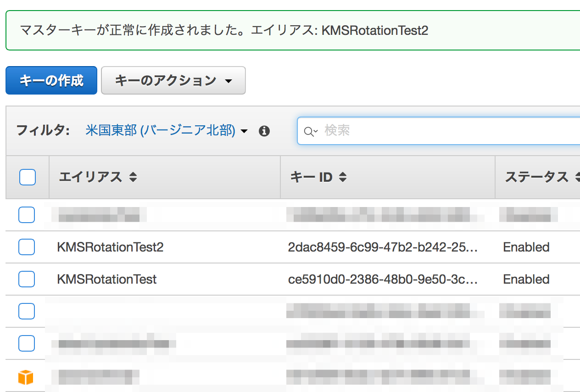Check the checkbox for KMSRotationTest
580x392 pixels.
pos(27,279)
